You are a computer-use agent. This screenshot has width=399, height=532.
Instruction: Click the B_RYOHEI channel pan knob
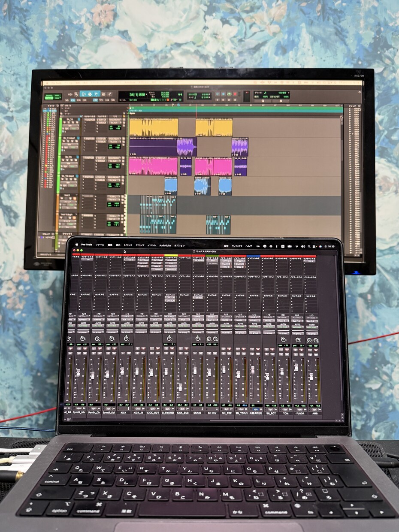click(x=169, y=338)
